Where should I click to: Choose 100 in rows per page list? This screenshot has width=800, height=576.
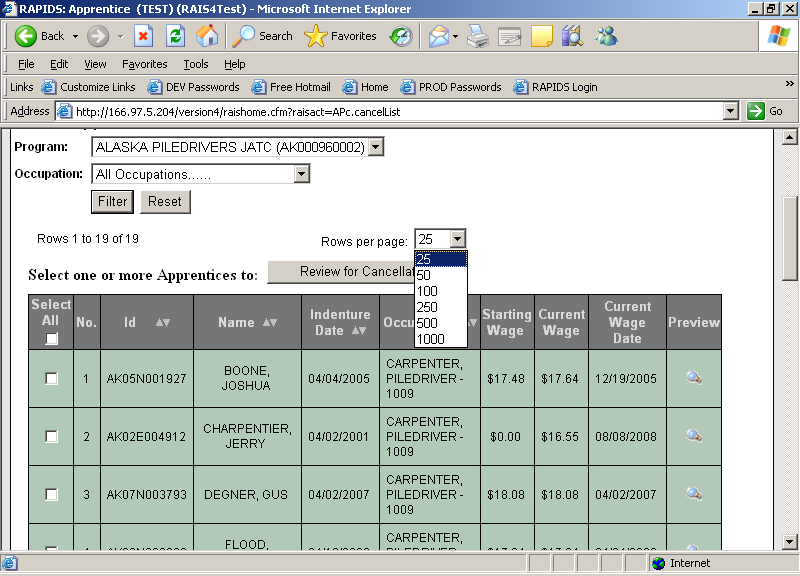(427, 291)
